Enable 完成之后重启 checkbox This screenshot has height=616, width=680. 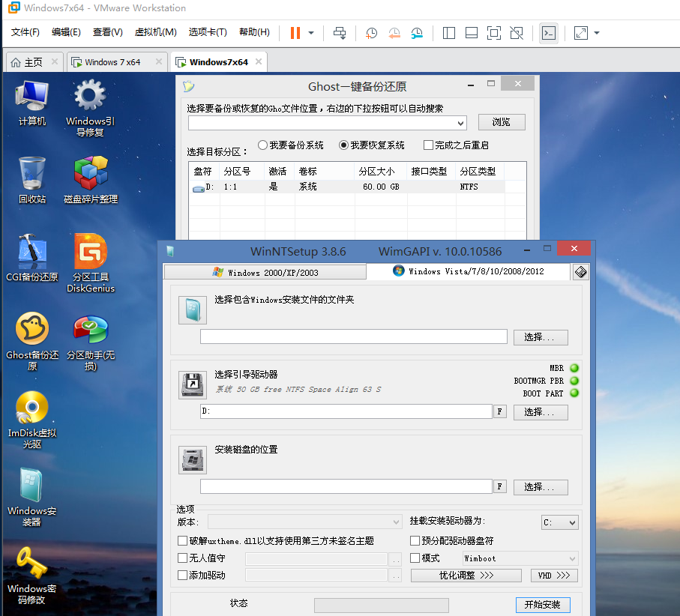429,145
